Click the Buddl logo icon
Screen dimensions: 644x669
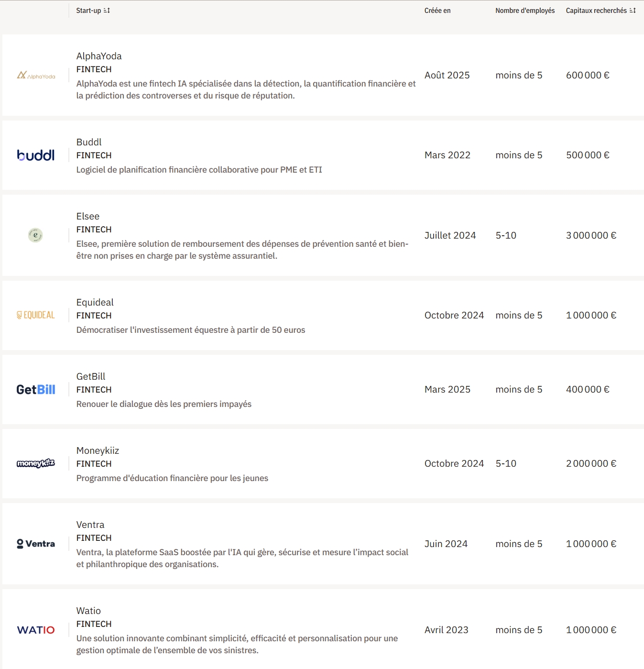click(x=36, y=155)
